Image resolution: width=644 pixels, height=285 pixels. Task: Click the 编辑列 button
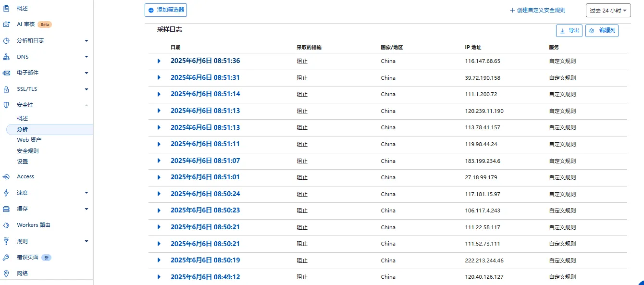pos(602,31)
